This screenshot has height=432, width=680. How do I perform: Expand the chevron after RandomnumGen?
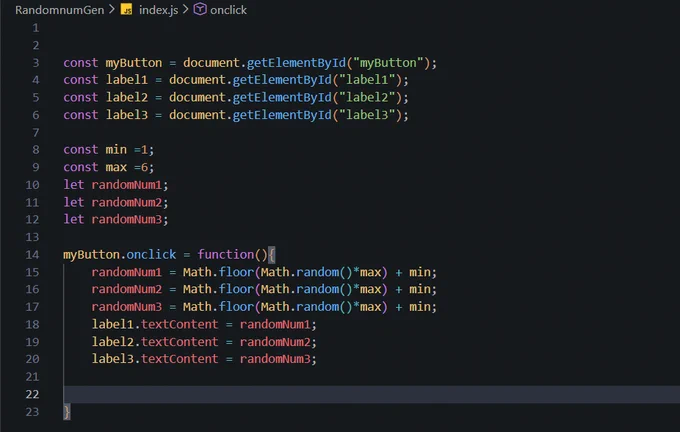click(x=112, y=10)
